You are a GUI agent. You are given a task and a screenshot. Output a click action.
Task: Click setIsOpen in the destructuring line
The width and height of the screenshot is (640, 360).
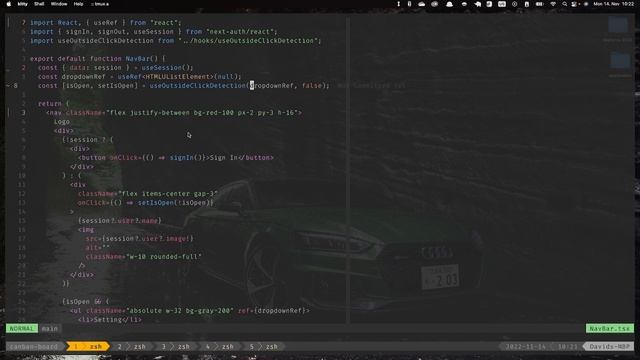[116, 86]
